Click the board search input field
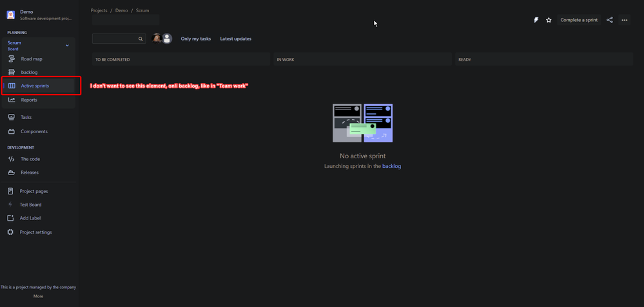The image size is (644, 307). click(119, 39)
